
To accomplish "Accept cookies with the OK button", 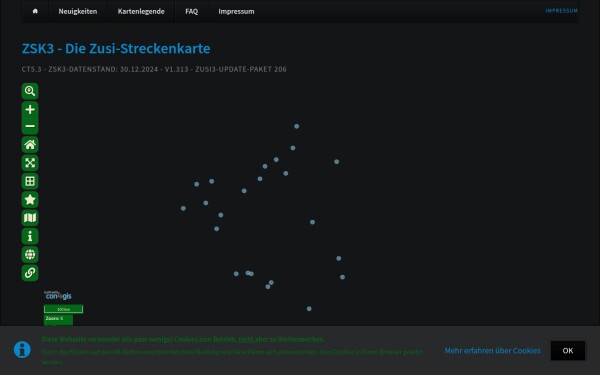I will click(568, 351).
